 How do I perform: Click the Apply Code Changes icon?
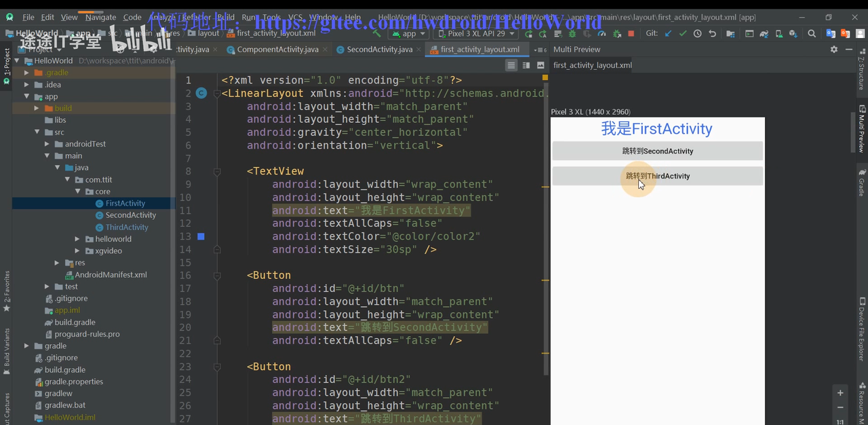[x=557, y=33]
